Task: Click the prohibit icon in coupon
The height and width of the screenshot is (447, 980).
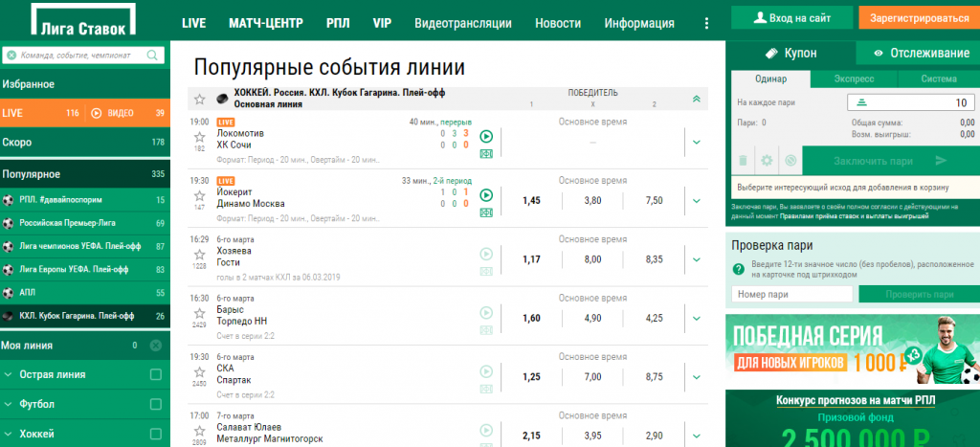Action: pyautogui.click(x=791, y=161)
